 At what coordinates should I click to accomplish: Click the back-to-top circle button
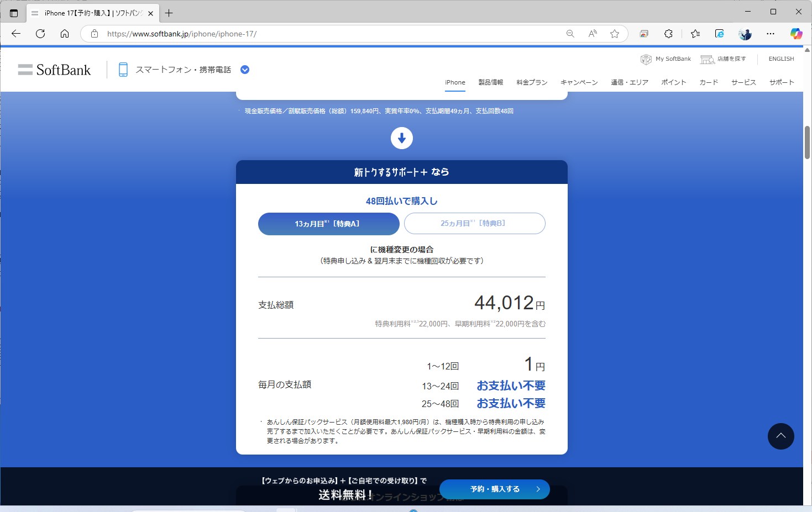point(781,436)
